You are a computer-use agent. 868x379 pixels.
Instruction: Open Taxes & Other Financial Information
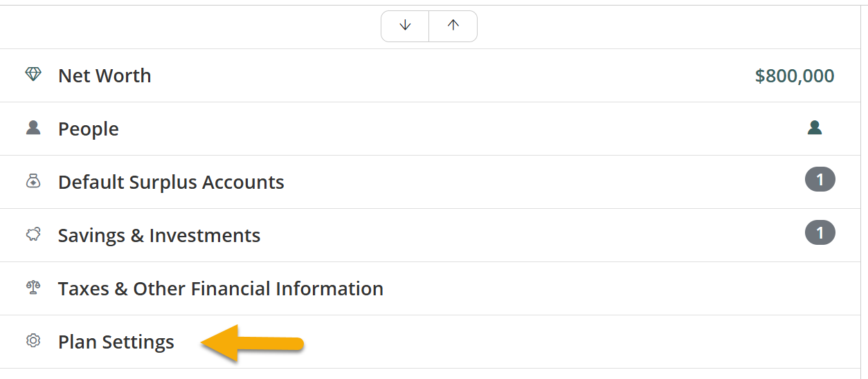pos(221,288)
